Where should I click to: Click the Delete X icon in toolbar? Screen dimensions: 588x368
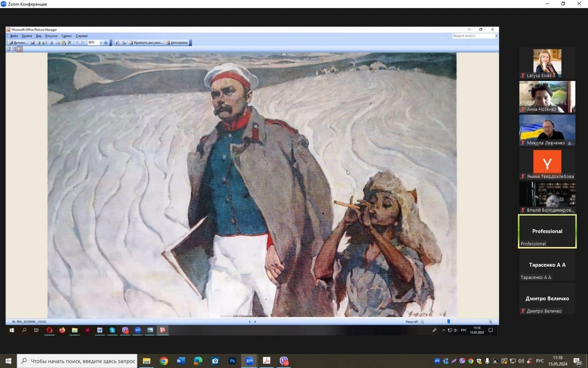click(x=69, y=43)
